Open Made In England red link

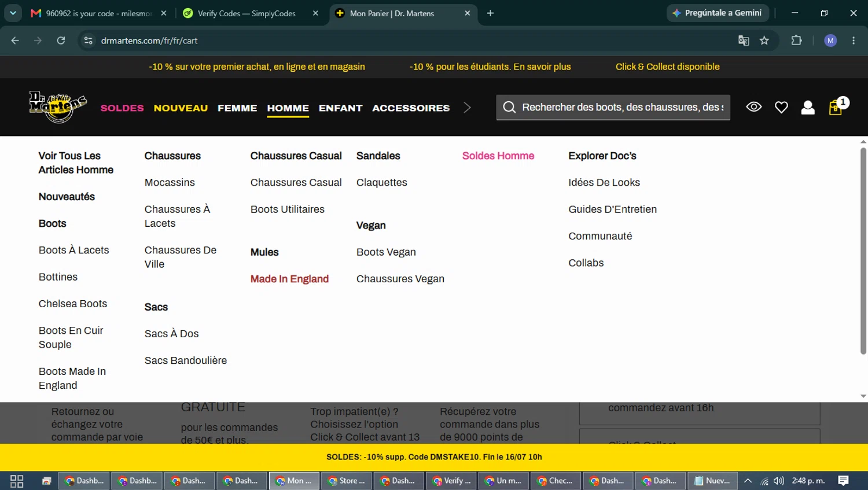click(x=289, y=279)
